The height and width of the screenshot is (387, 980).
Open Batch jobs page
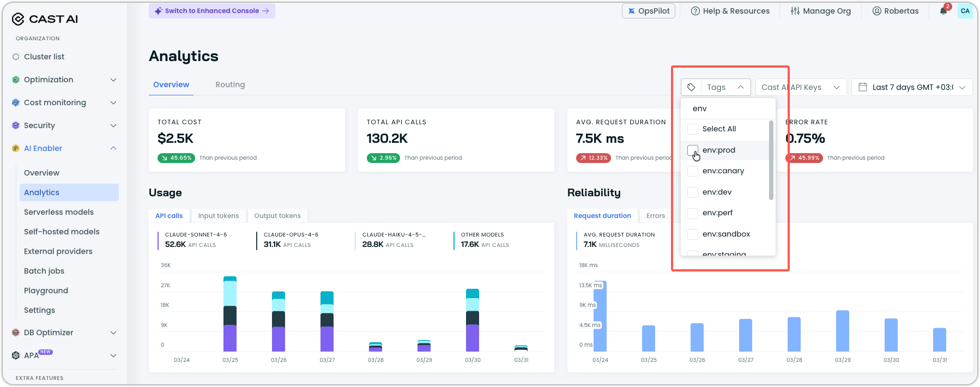44,271
